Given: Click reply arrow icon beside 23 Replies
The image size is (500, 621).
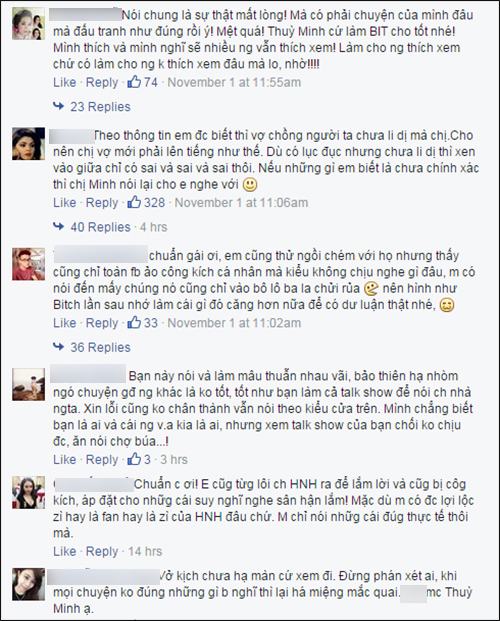Looking at the screenshot, I should 59,106.
